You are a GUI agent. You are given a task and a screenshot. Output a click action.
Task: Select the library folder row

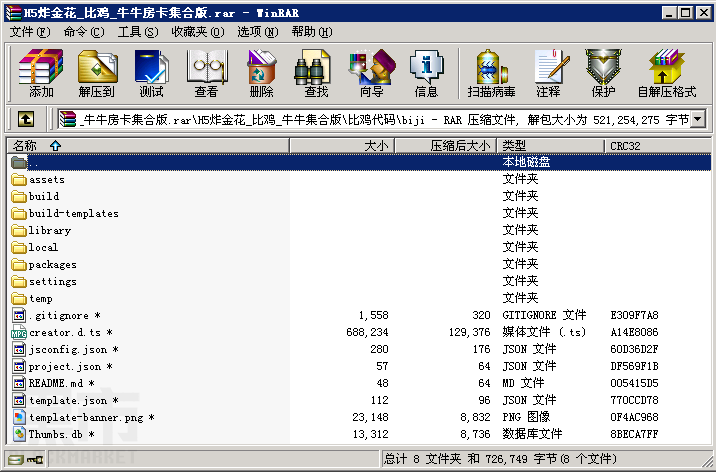359,231
